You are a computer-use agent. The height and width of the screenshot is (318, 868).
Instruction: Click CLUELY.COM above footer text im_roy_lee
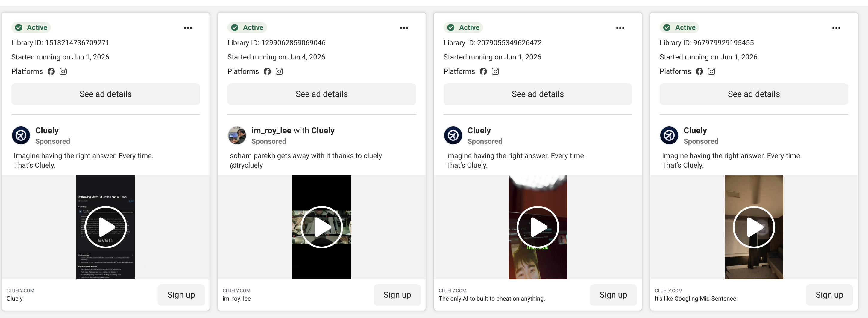coord(236,291)
